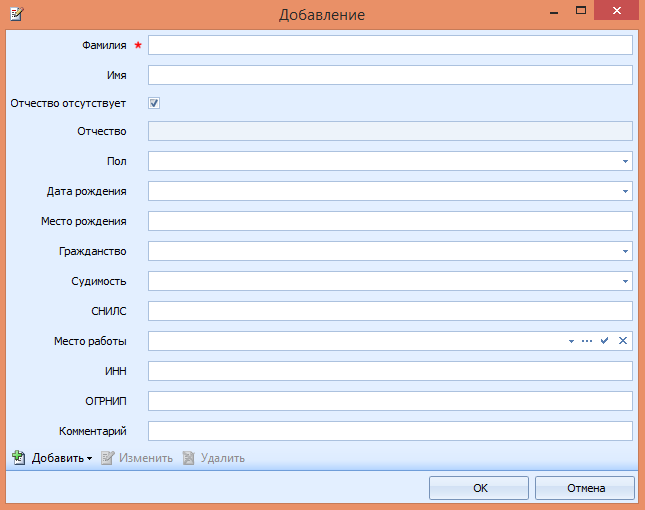Minimize the Добавление window
Image resolution: width=645 pixels, height=510 pixels.
coord(554,12)
